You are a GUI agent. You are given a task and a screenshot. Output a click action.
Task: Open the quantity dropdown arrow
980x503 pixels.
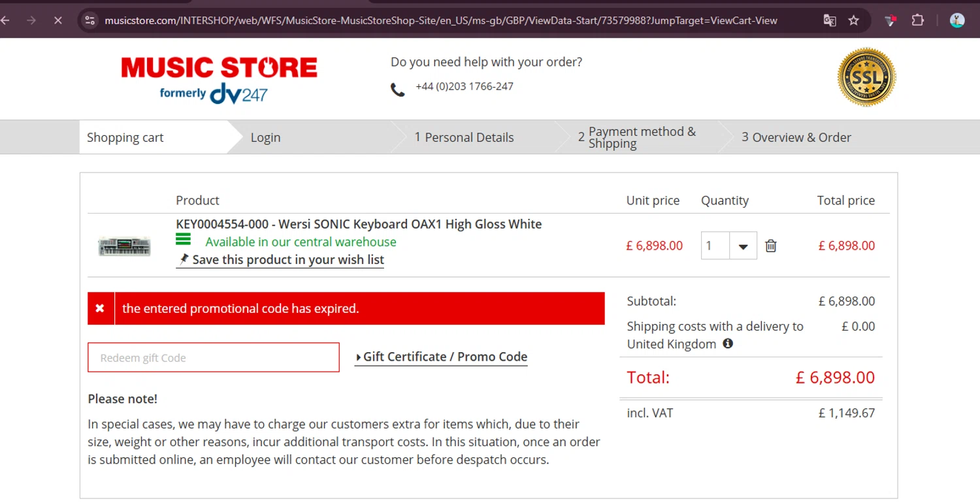coord(743,246)
